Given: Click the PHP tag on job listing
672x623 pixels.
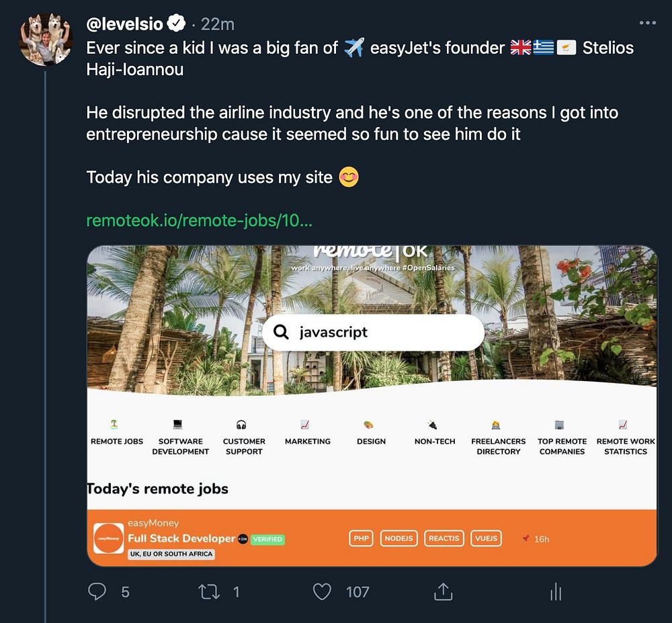Looking at the screenshot, I should (362, 538).
